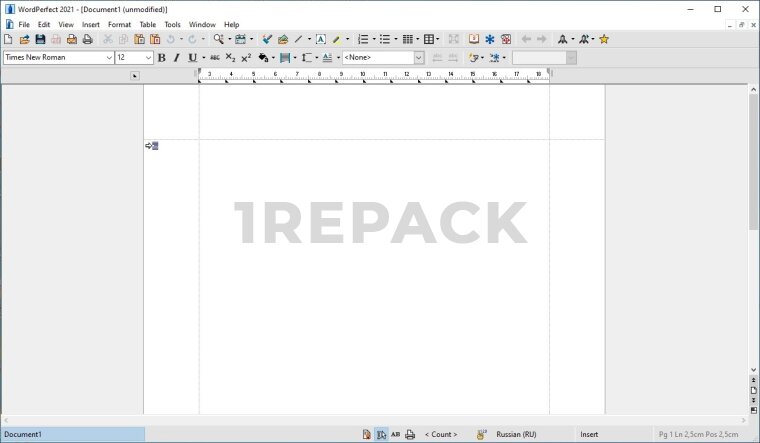Click the horizontal ruler bar
Image resolution: width=760 pixels, height=443 pixels.
(x=375, y=75)
